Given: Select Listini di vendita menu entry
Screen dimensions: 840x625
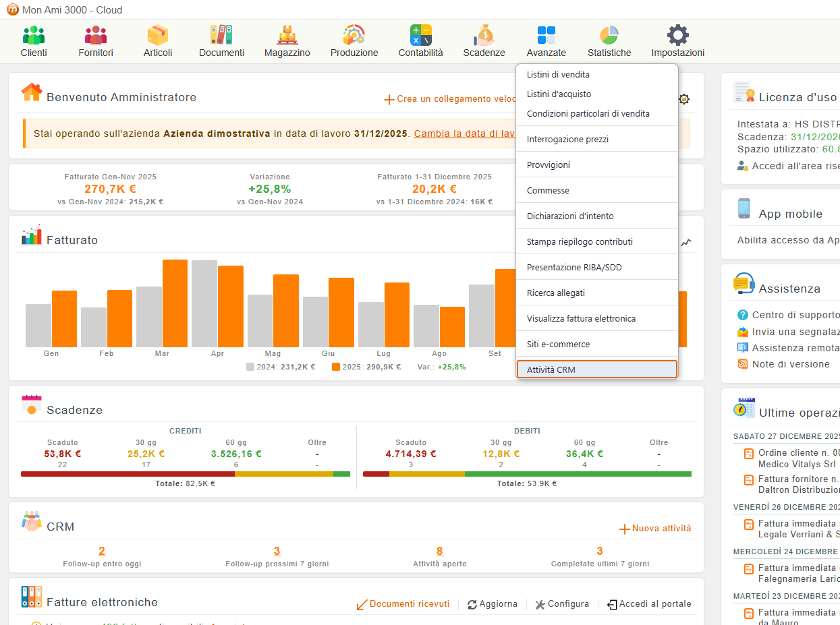Looking at the screenshot, I should 597,75.
